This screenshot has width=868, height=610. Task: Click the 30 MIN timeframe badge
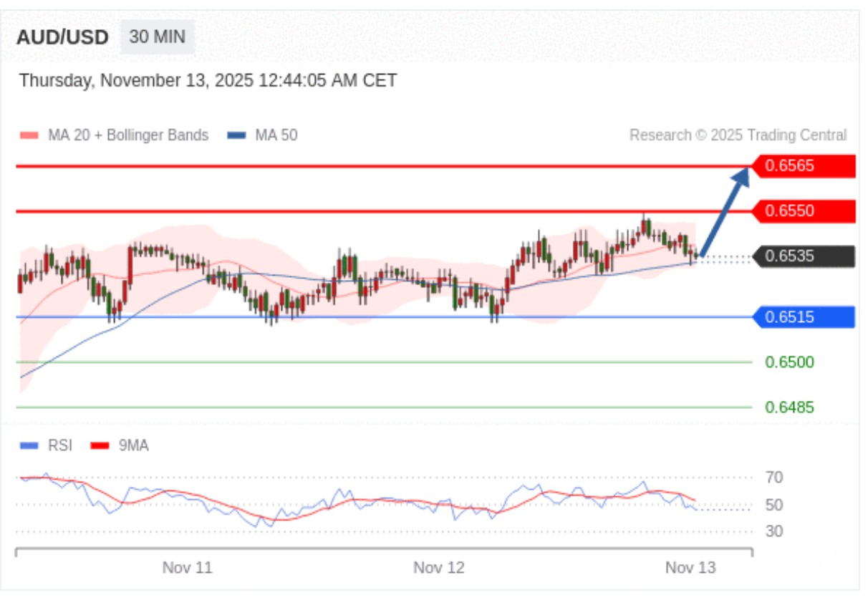pos(157,37)
